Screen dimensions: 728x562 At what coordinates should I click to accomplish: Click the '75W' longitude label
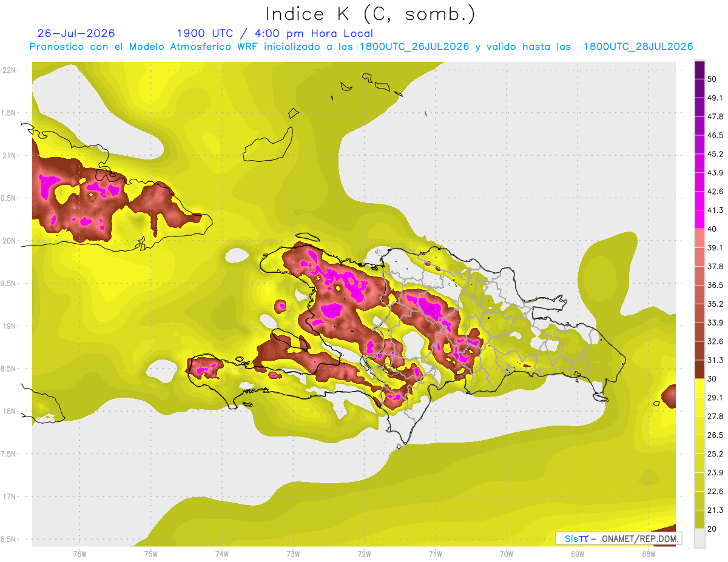coord(150,554)
